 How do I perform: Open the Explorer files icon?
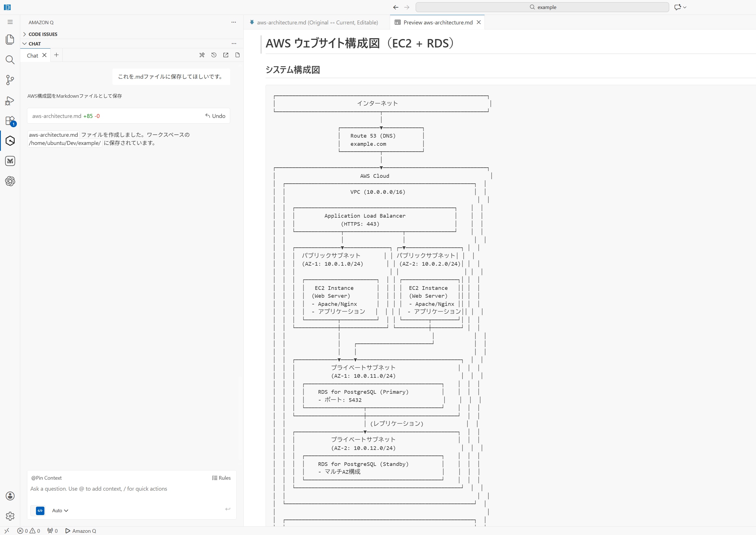pos(10,40)
